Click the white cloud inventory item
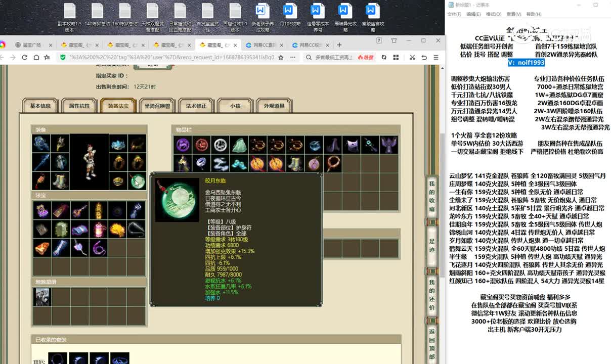This screenshot has height=364, width=611. coord(220,163)
